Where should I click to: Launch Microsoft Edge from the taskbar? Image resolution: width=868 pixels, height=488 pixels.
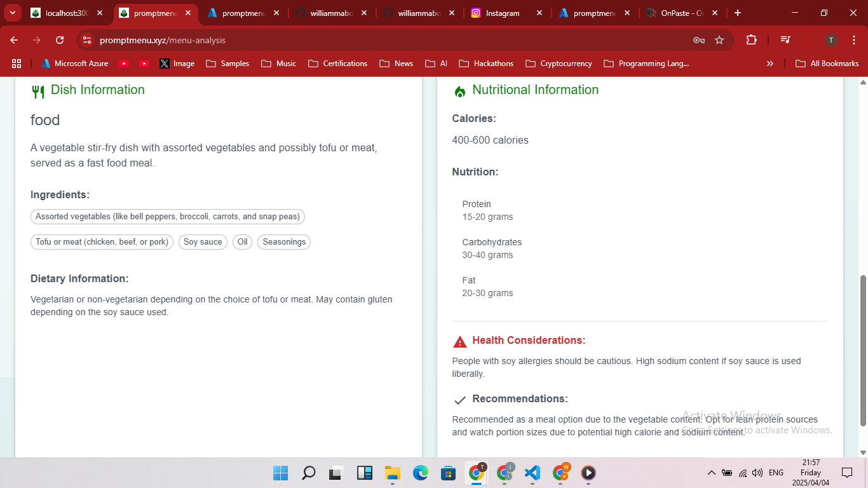tap(420, 473)
